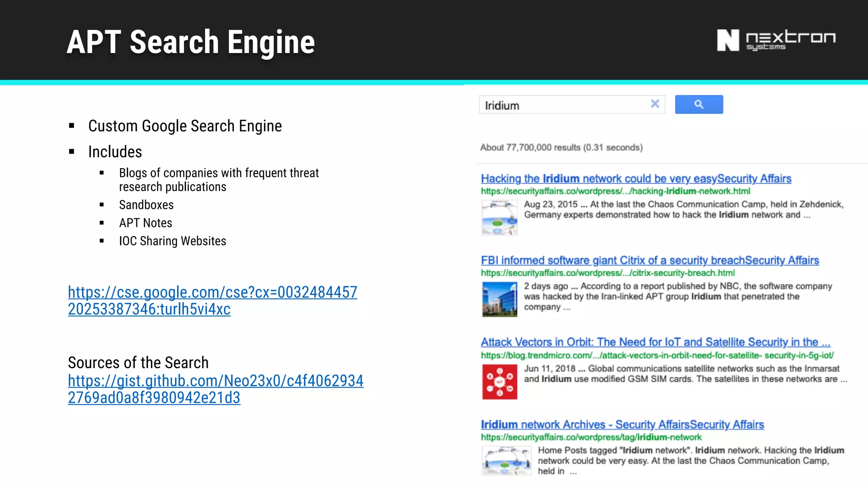Open the gist.github.com Neo23x0 sources link
Viewport: 868px width, 488px height.
(216, 389)
